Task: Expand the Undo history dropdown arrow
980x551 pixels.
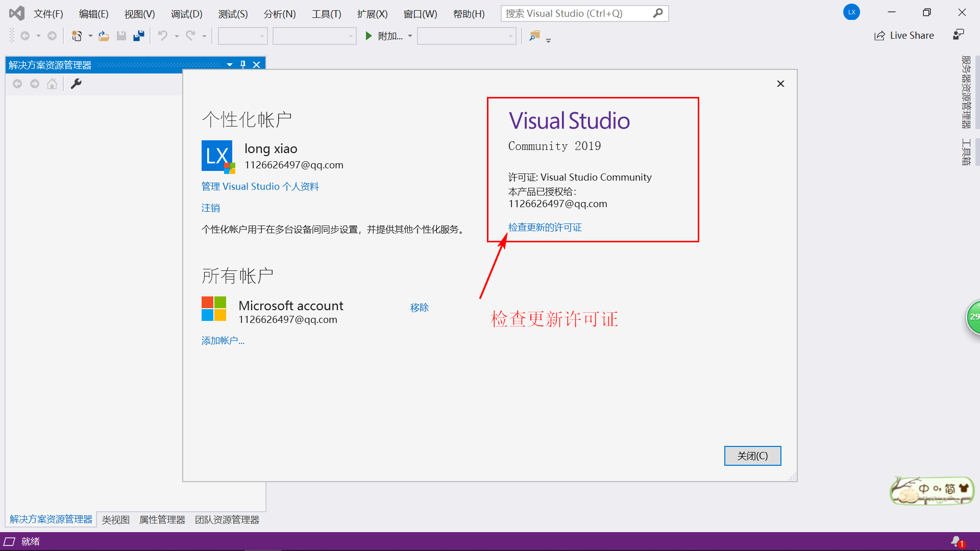Action: 177,36
